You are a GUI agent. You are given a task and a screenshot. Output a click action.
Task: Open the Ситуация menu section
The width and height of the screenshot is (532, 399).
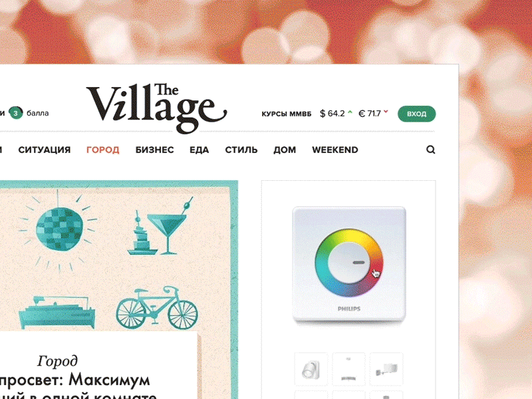click(x=45, y=150)
